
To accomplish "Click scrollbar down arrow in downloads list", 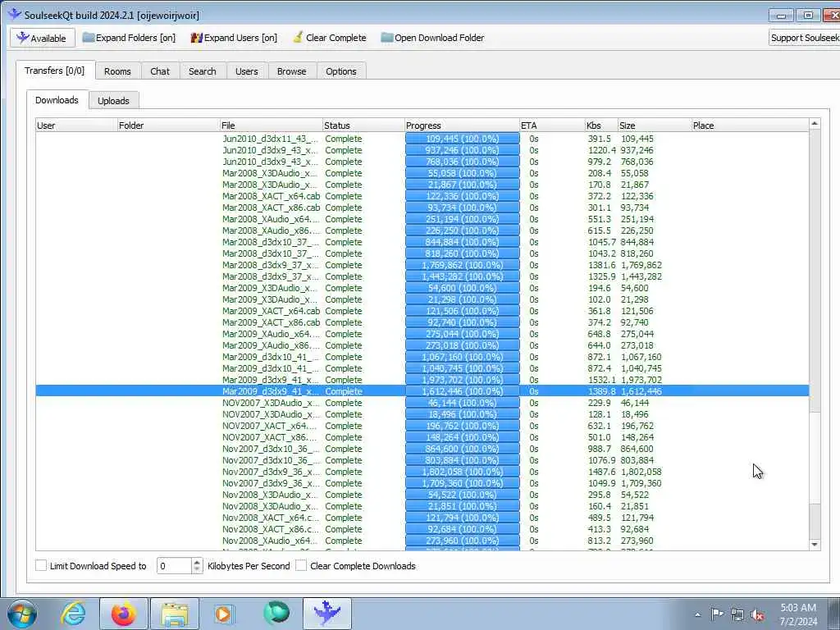I will tap(815, 545).
